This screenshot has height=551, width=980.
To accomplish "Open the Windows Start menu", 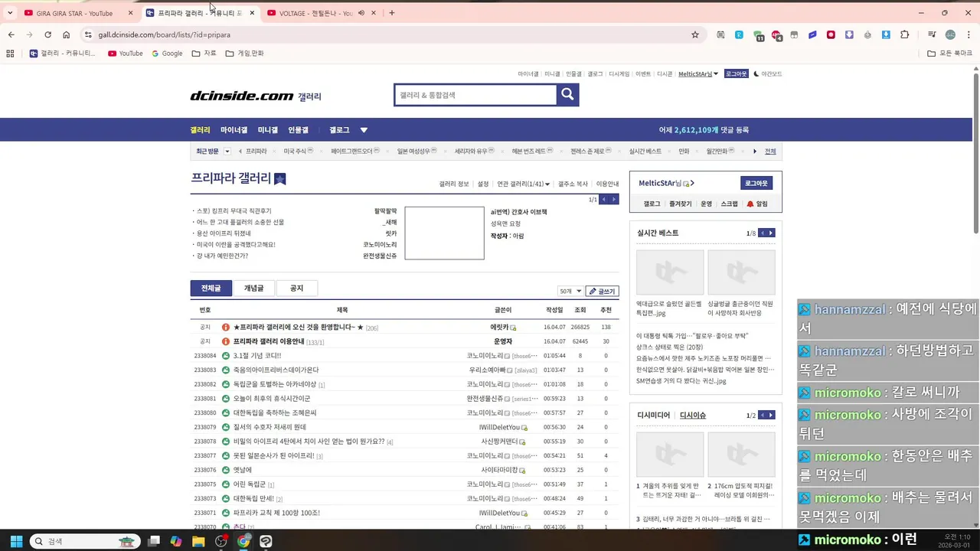I will point(16,541).
